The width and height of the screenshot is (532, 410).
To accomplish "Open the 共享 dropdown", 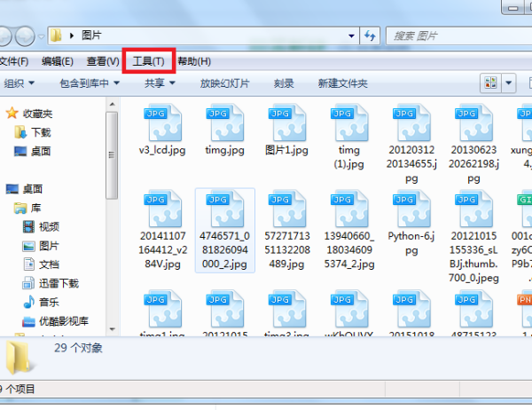I will (160, 83).
